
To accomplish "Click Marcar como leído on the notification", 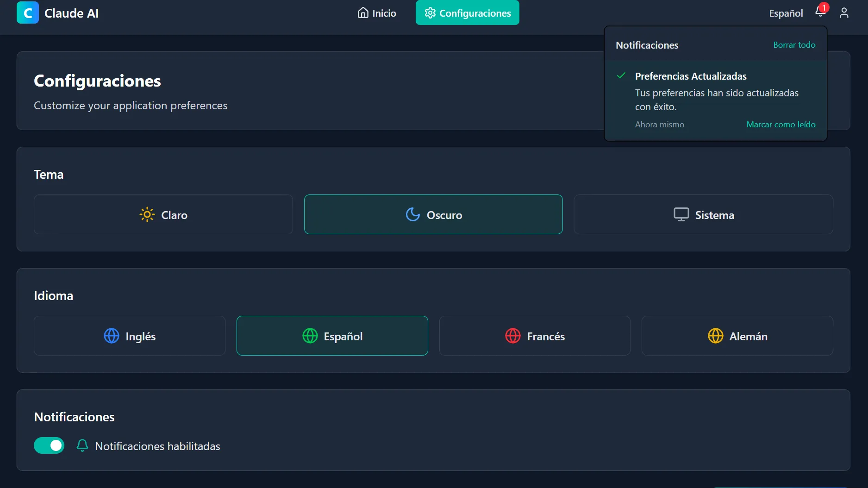I will (781, 125).
